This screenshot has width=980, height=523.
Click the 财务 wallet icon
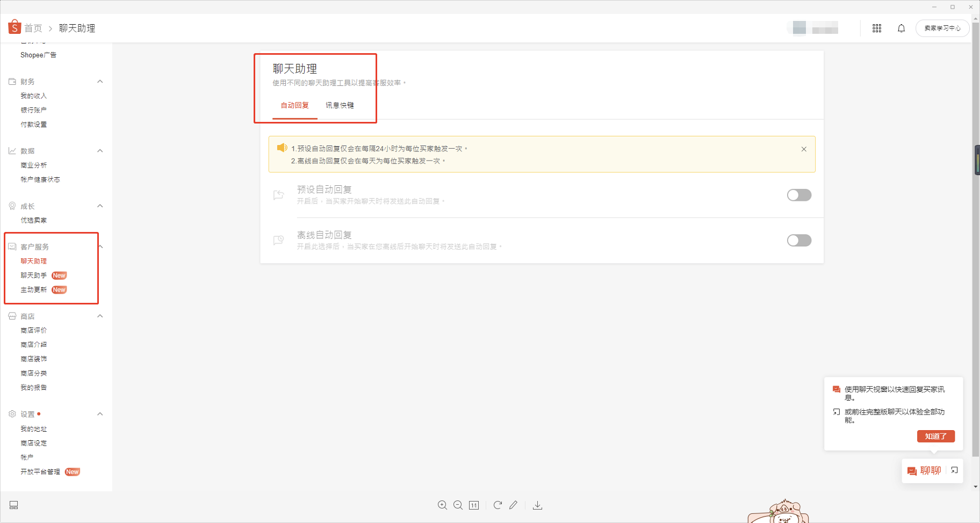(12, 82)
